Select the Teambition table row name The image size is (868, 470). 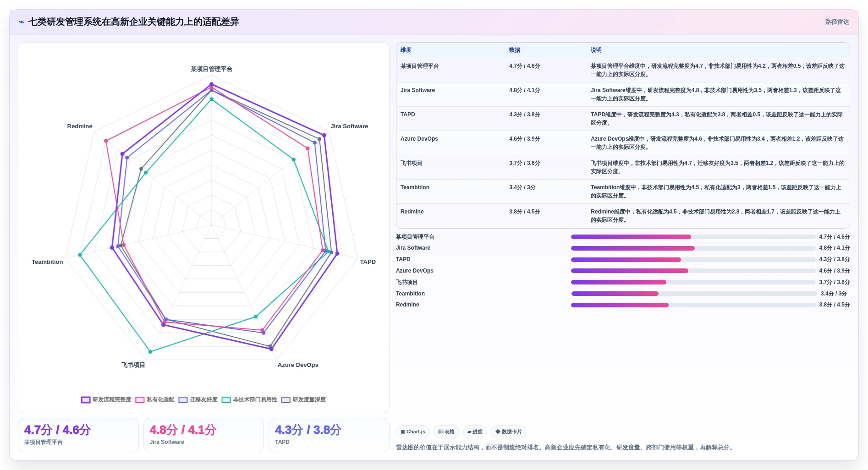pos(415,187)
